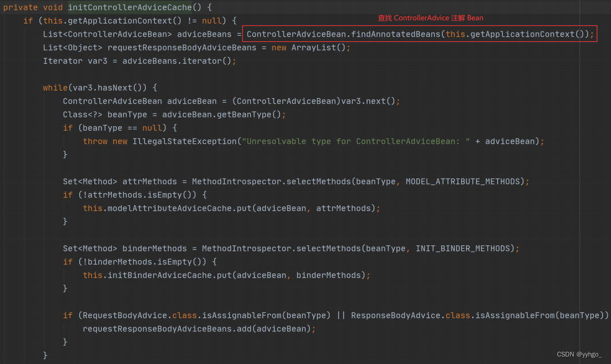The height and width of the screenshot is (364, 611).
Task: Click the "Unresolvable type" string literal
Action: [x=356, y=142]
